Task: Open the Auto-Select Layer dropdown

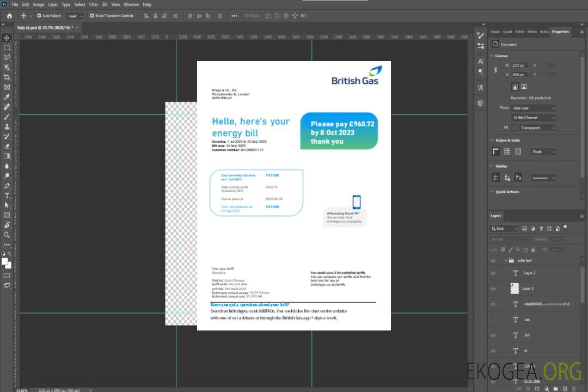Action: click(x=75, y=16)
